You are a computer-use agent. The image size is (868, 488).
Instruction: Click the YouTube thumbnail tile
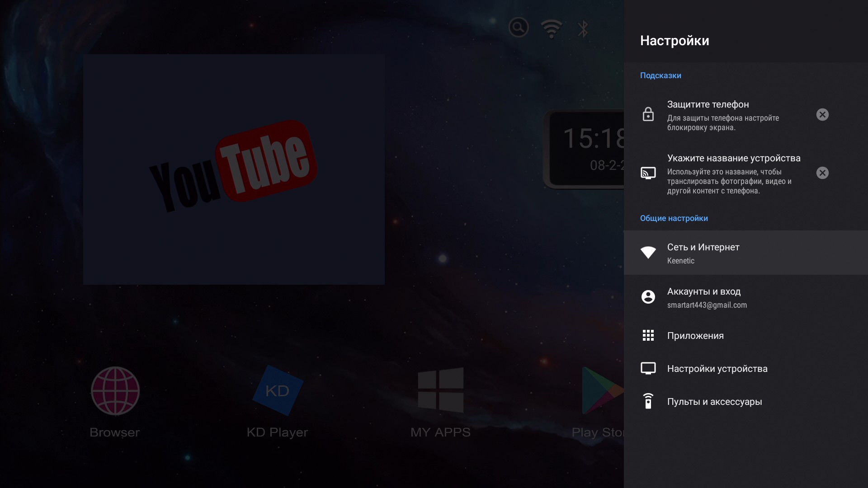[x=234, y=169]
